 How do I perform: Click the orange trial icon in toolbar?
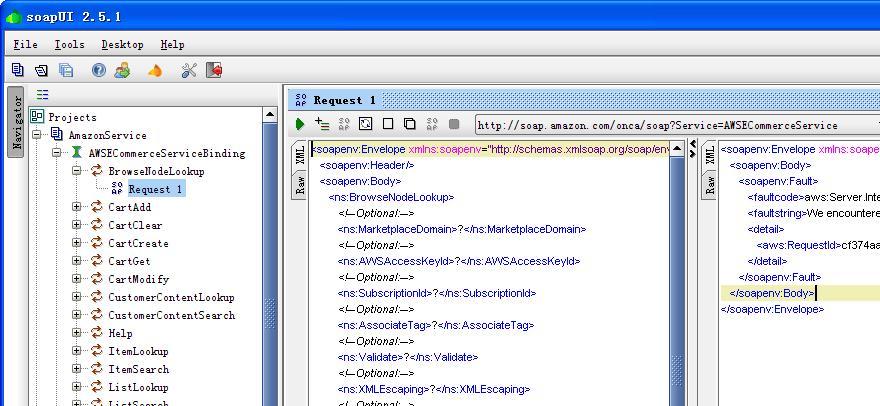coord(154,70)
